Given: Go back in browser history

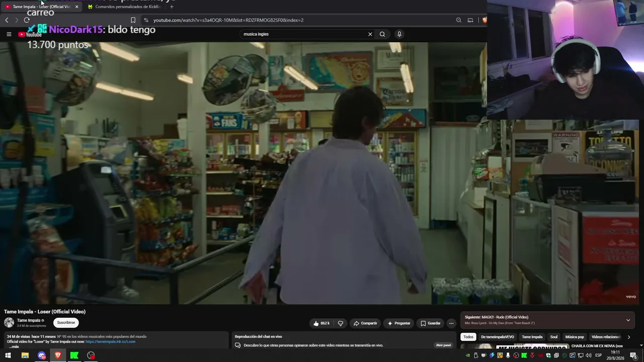Looking at the screenshot, I should 7,20.
